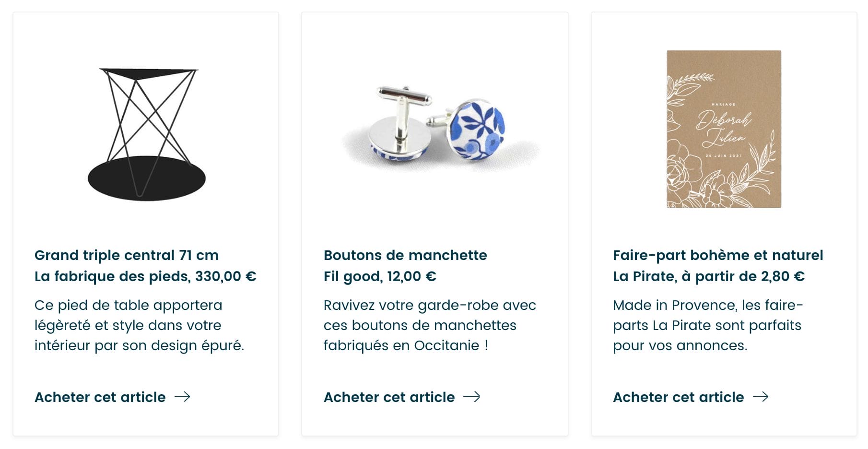Click 'La Pirate, à partir de 2,80 €'
This screenshot has width=868, height=449.
click(x=708, y=276)
